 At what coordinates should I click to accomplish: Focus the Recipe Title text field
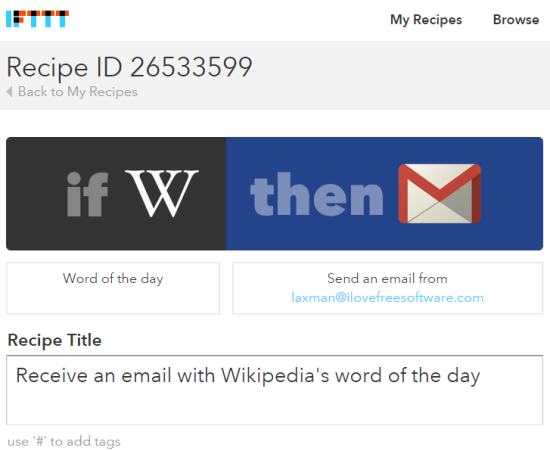pos(274,390)
